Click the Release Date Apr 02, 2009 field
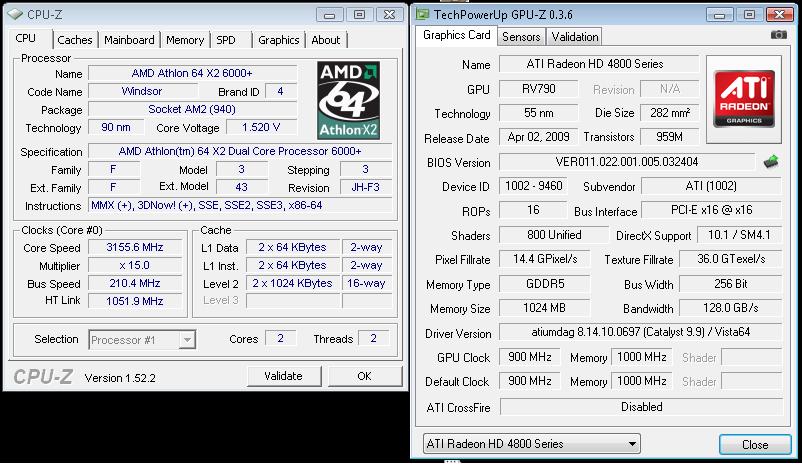This screenshot has width=802, height=469. point(539,137)
